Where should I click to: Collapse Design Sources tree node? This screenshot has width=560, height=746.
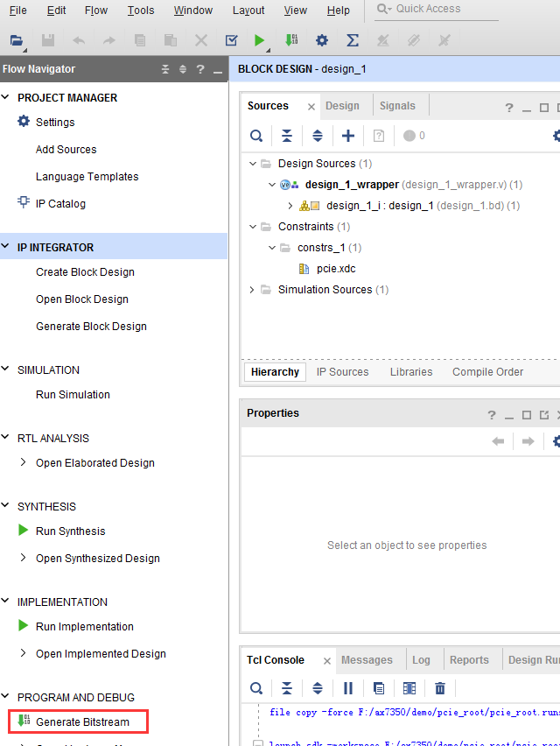point(253,164)
